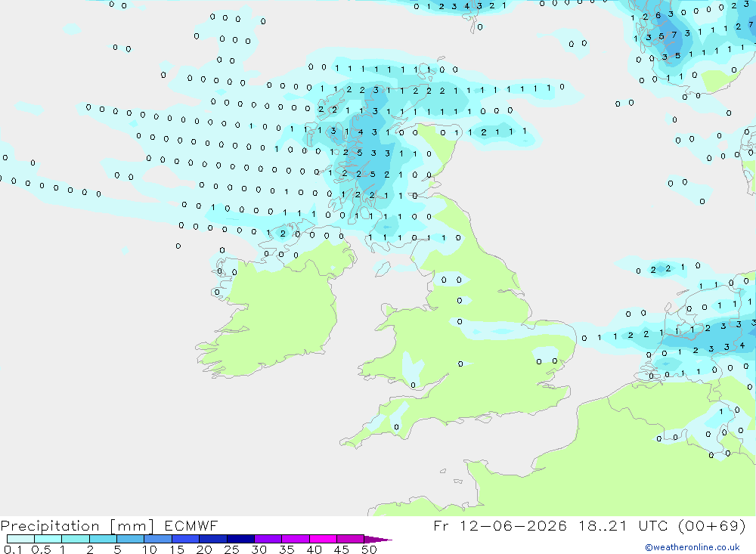Click the weatheronline.co.uk copyright link
Image resolution: width=756 pixels, height=554 pixels.
(692, 547)
